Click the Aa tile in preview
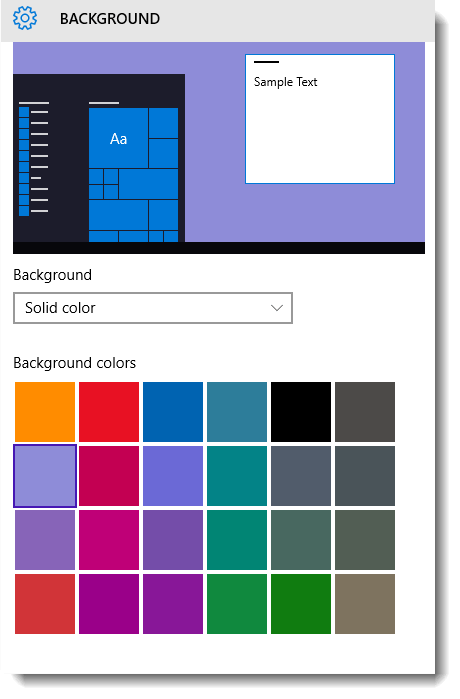Image resolution: width=460 pixels, height=699 pixels. [x=119, y=138]
